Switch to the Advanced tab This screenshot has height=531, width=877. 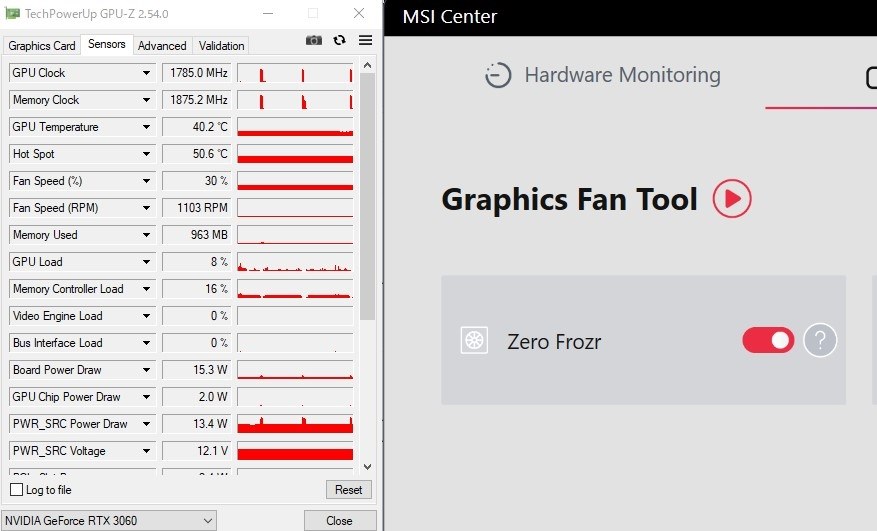click(162, 46)
